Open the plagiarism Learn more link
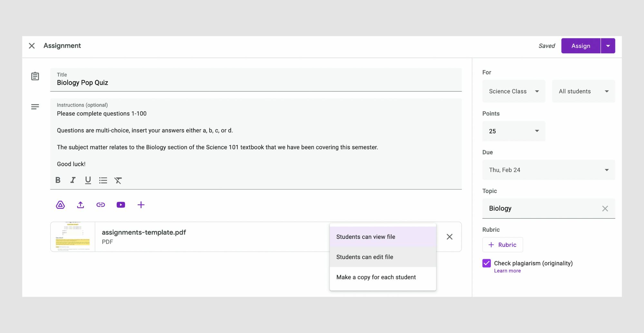This screenshot has height=333, width=644. [507, 271]
